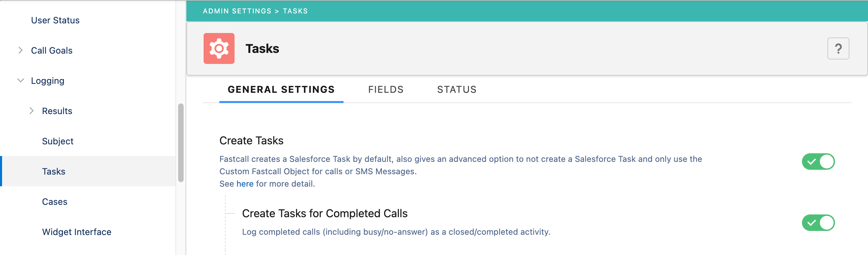Follow the 'here' link for more detail
Image resolution: width=868 pixels, height=255 pixels.
pos(245,184)
